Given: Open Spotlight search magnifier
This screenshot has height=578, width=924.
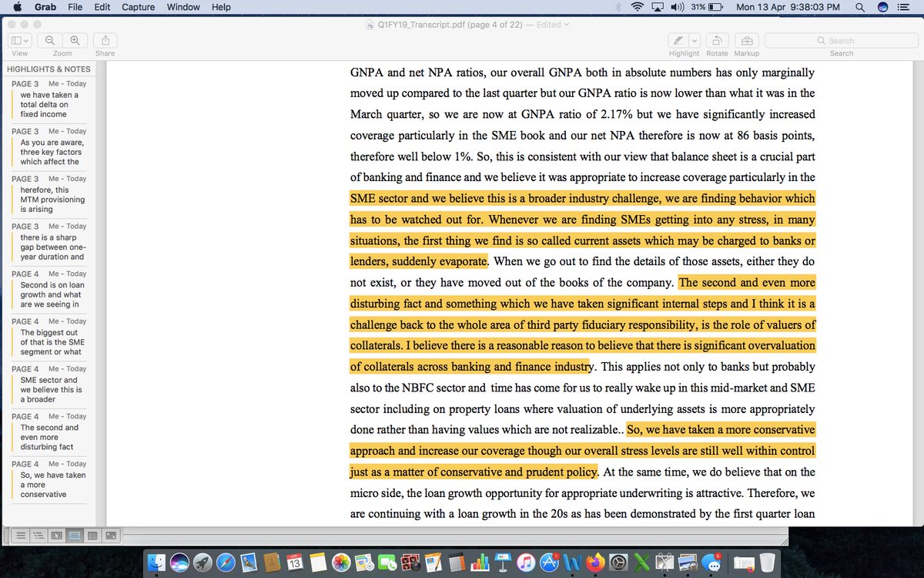Looking at the screenshot, I should (859, 7).
